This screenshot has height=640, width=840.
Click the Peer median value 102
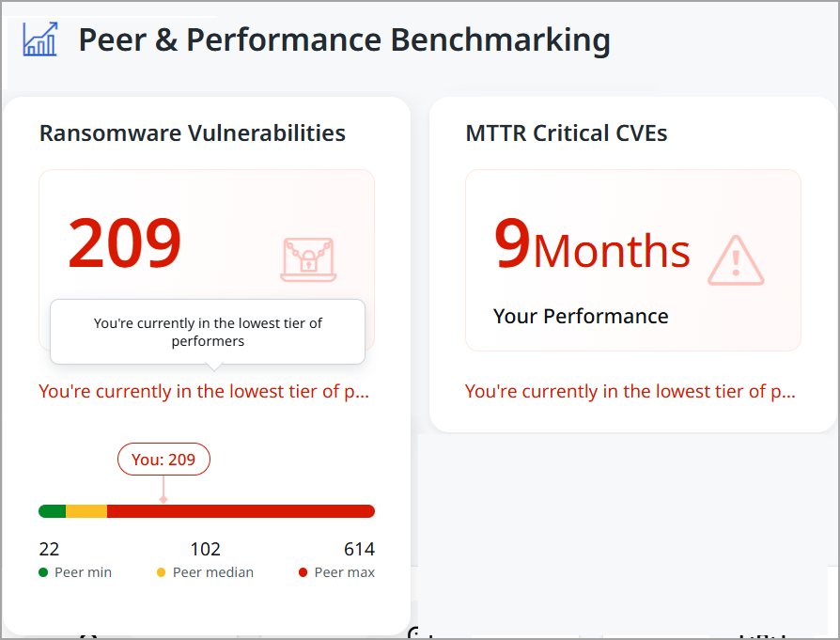point(205,550)
